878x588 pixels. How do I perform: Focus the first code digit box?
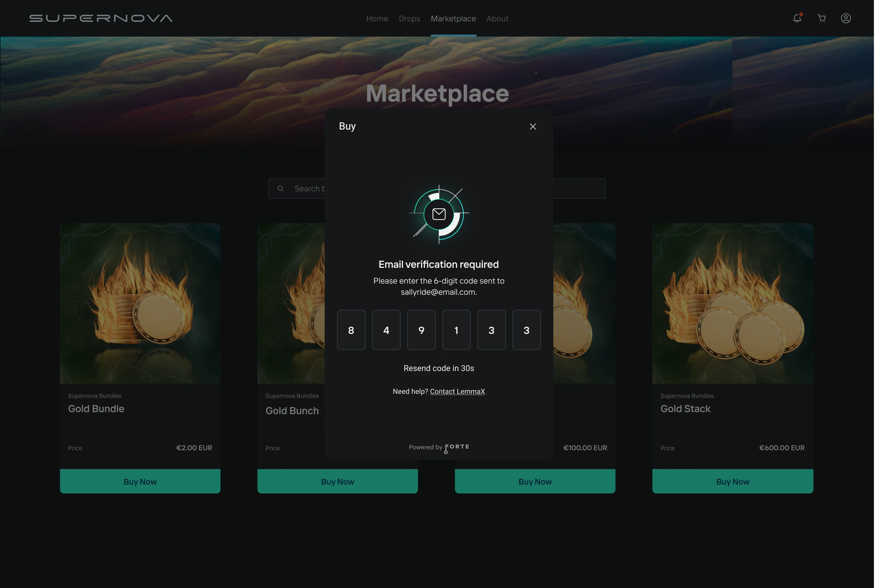click(x=351, y=330)
